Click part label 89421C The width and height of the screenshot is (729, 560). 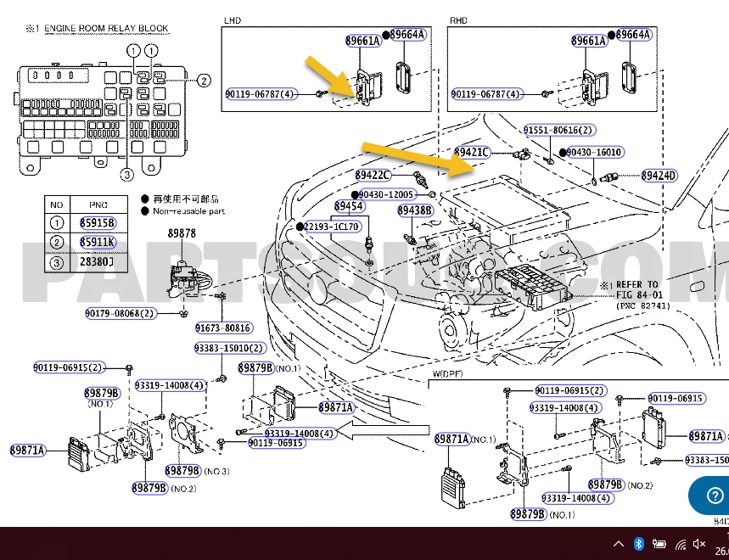(472, 153)
